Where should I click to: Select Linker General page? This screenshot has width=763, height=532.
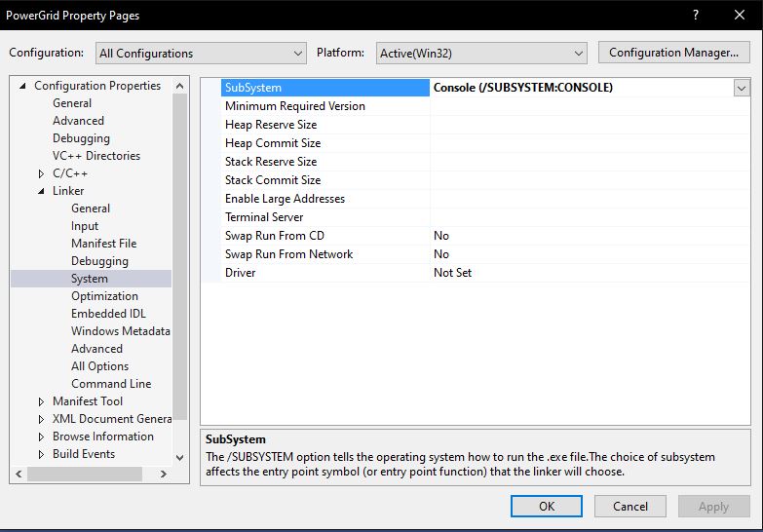click(91, 209)
